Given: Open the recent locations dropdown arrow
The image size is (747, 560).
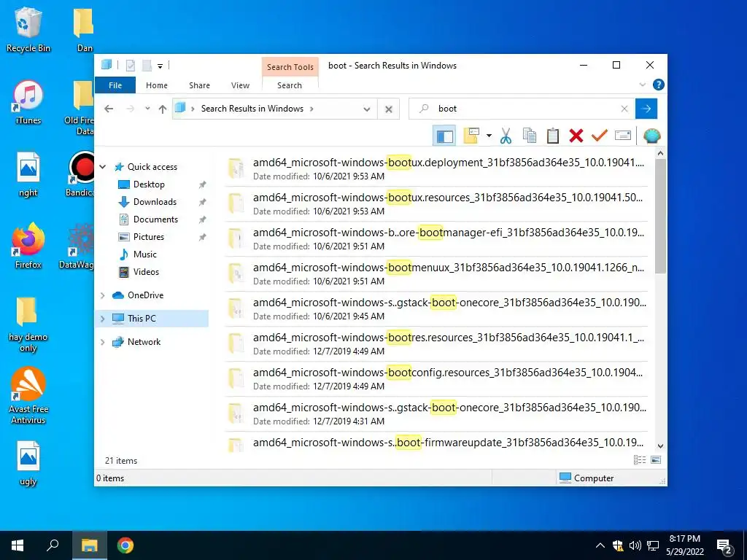Looking at the screenshot, I should pos(147,109).
